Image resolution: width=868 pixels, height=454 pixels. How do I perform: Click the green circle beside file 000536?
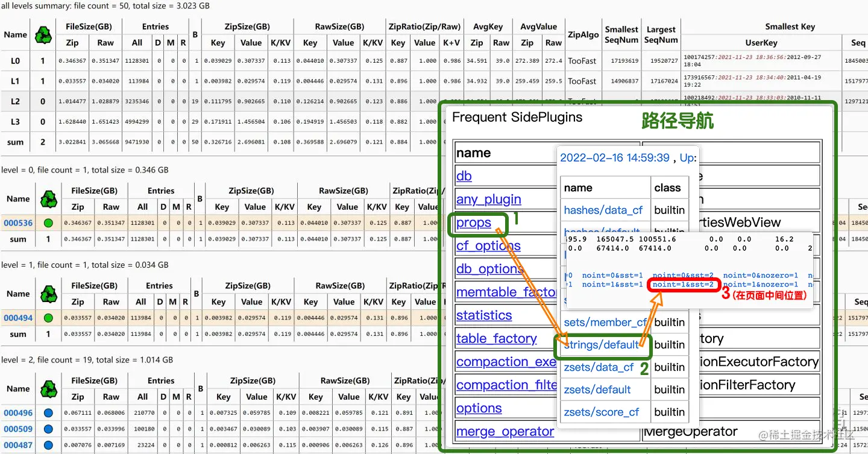[x=49, y=222]
